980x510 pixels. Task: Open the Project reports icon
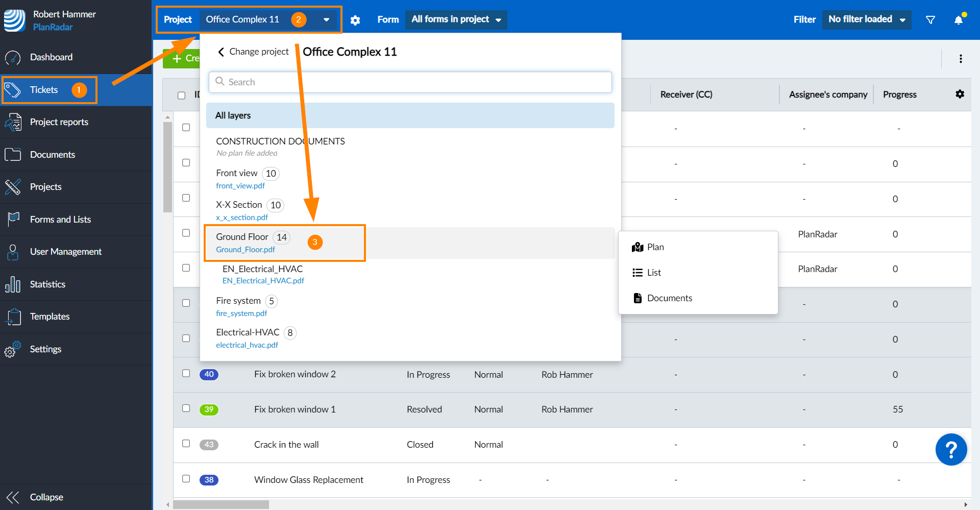pyautogui.click(x=13, y=123)
